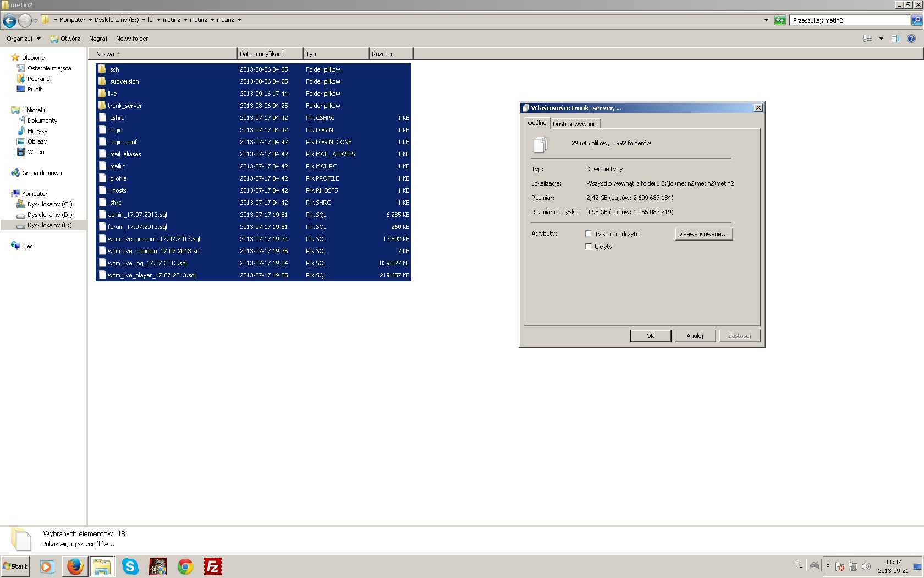
Task: Click the PL language indicator
Action: click(799, 565)
